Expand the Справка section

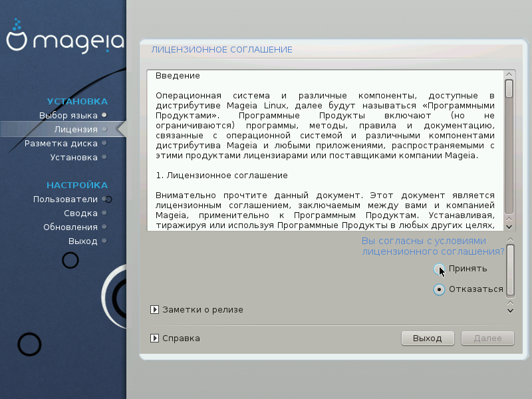click(x=154, y=338)
